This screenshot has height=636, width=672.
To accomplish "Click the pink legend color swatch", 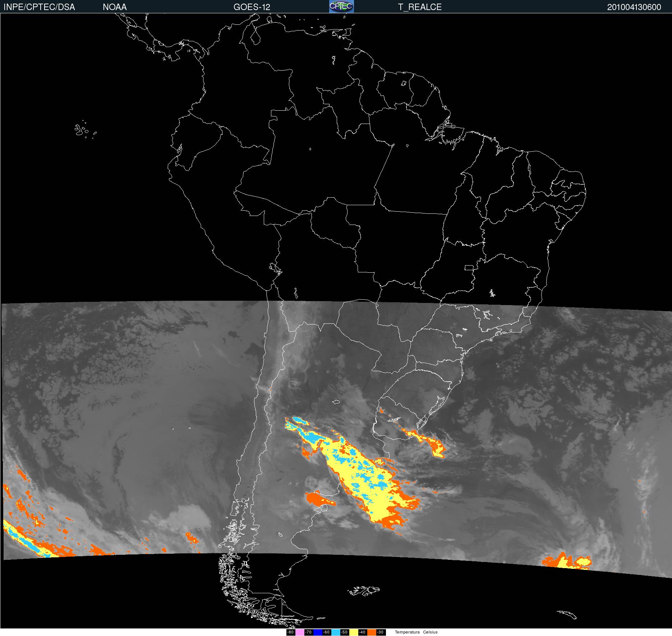I will (x=300, y=632).
